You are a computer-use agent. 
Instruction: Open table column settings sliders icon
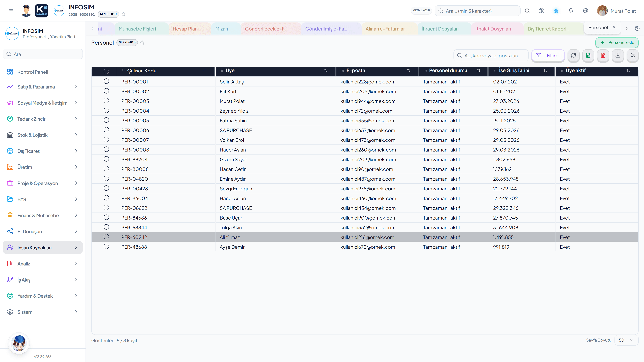click(632, 55)
